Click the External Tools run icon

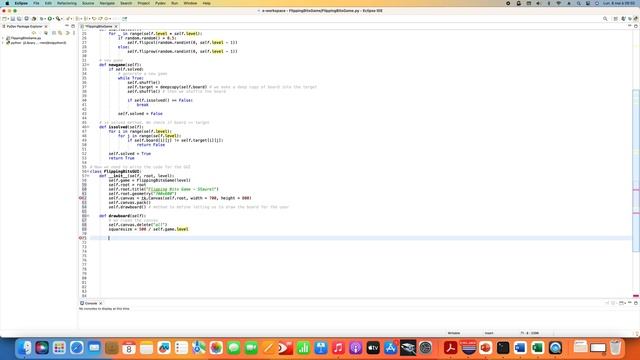coord(59,19)
